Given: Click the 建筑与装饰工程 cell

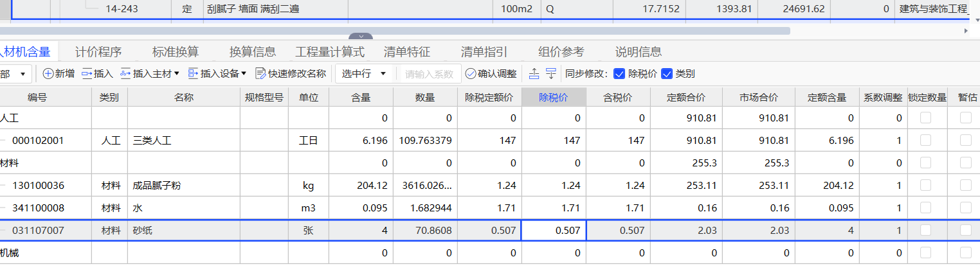Looking at the screenshot, I should coord(933,9).
